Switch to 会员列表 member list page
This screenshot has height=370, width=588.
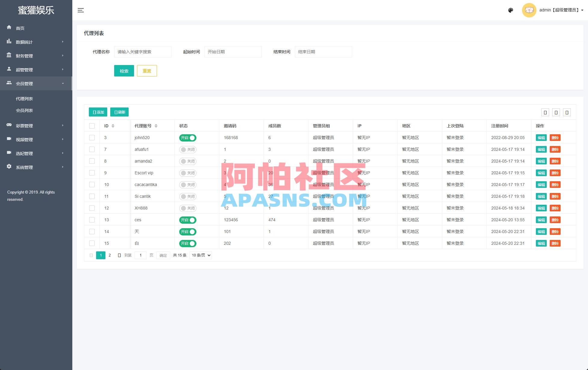click(x=25, y=110)
